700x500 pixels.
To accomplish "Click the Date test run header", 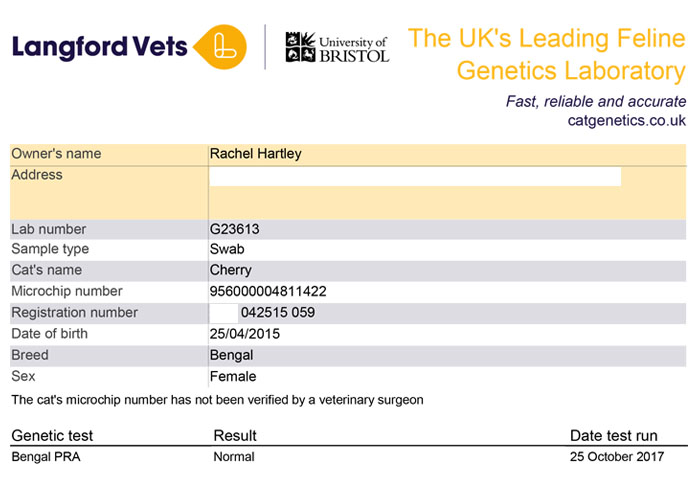I will coord(614,436).
